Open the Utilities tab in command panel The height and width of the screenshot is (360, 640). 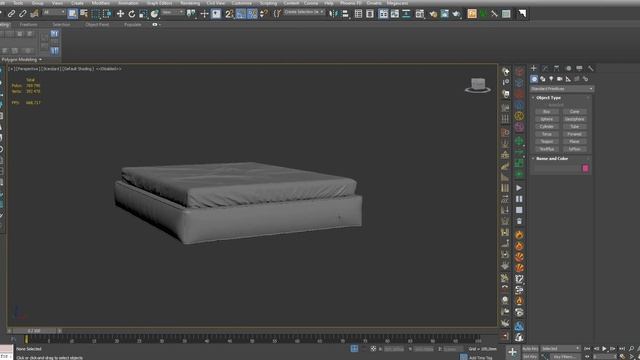point(591,68)
